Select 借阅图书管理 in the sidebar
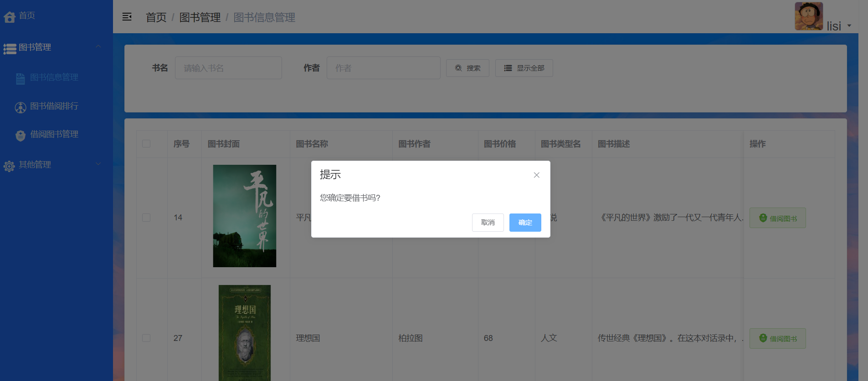Viewport: 868px width, 381px height. pyautogui.click(x=54, y=134)
